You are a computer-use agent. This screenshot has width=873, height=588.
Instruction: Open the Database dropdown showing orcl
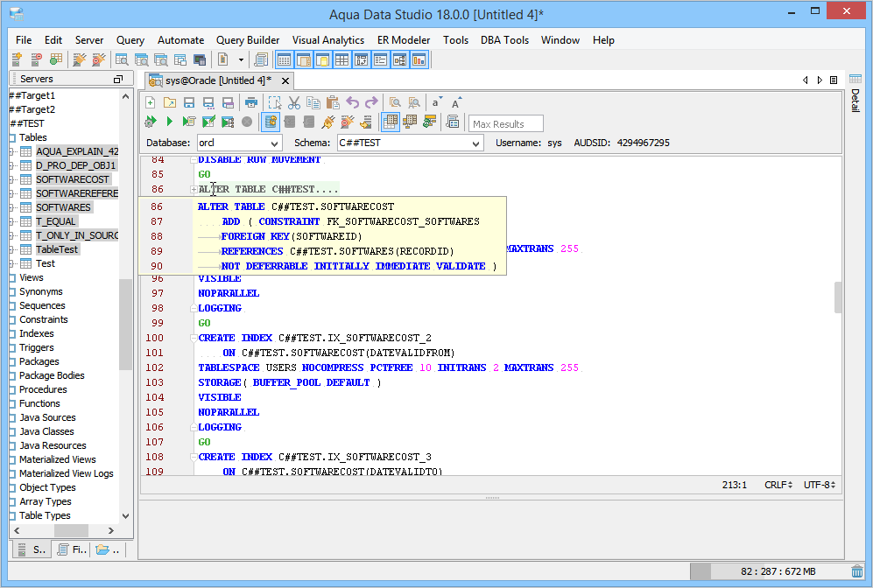click(x=239, y=143)
